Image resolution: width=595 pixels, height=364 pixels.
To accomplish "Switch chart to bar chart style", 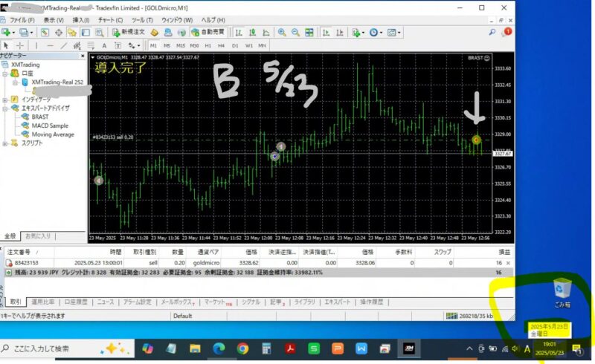I will tap(239, 33).
